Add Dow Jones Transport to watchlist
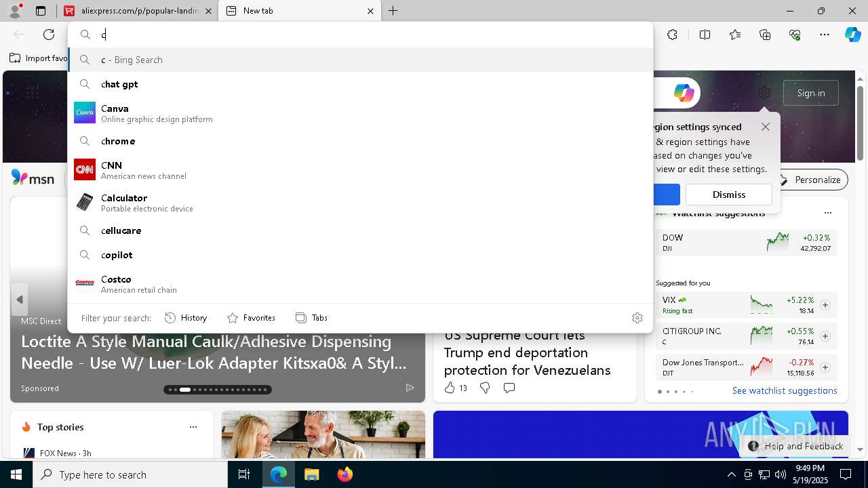Screen dimensions: 868x488 [825, 367]
